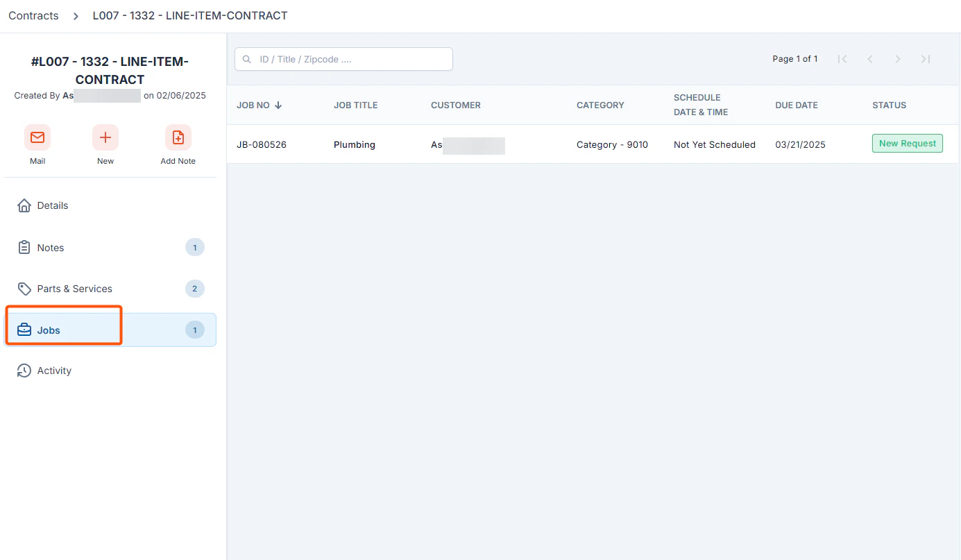Open Parts & Services section
This screenshot has height=560, width=961.
point(111,289)
